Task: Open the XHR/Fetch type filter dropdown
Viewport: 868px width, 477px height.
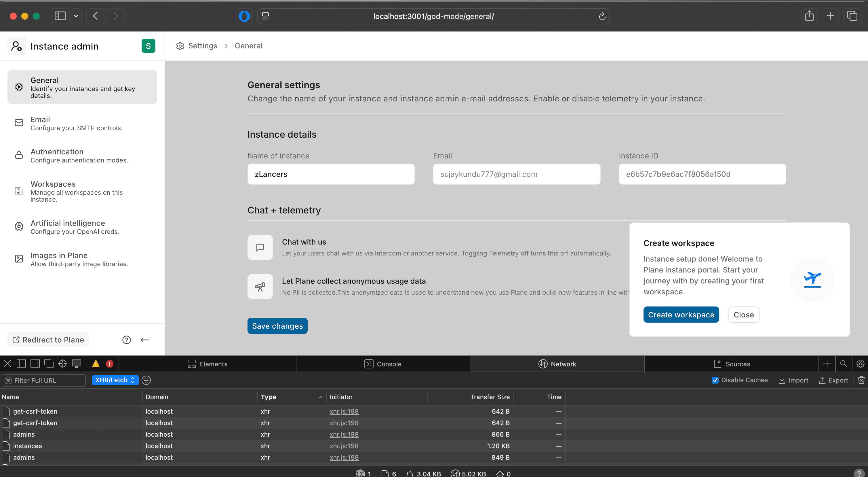Action: [115, 380]
